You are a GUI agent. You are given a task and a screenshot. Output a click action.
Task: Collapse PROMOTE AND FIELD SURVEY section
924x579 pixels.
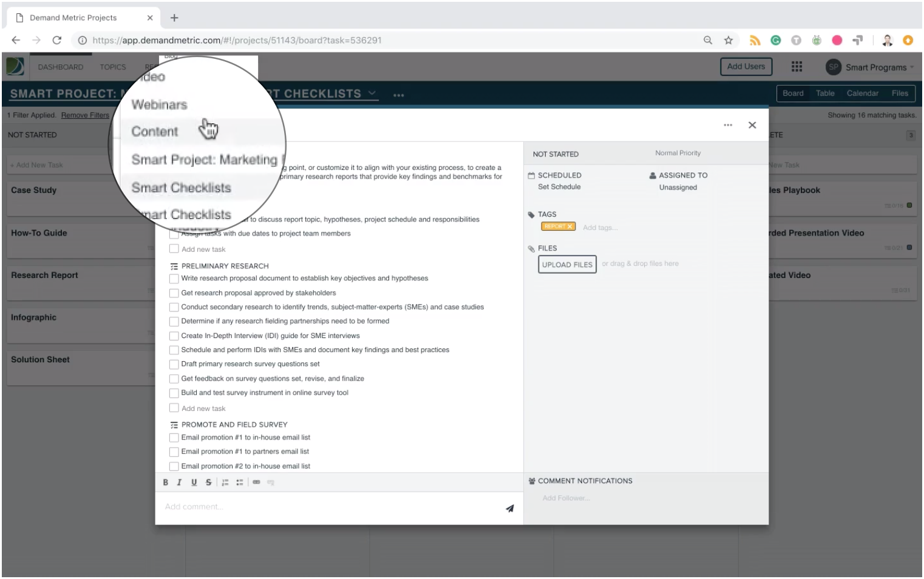pyautogui.click(x=174, y=425)
